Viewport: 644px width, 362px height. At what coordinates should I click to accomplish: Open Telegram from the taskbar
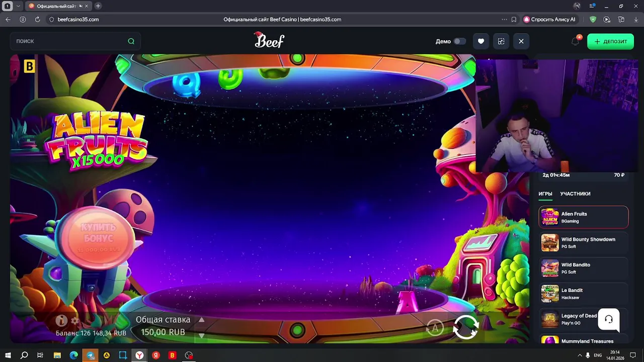point(90,355)
